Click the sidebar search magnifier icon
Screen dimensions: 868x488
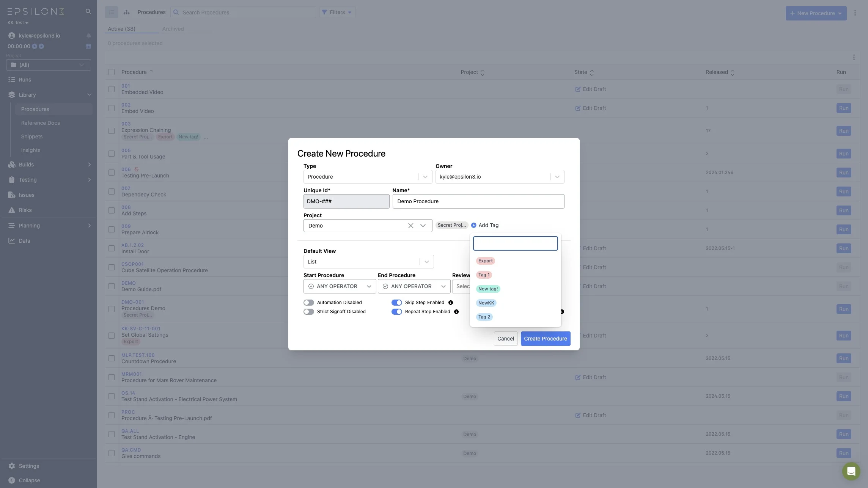(88, 11)
